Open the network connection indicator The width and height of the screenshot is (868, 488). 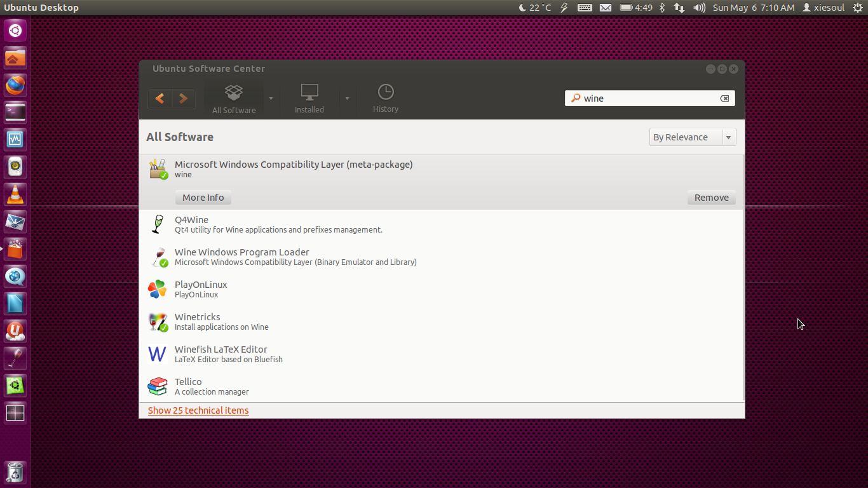pos(679,8)
